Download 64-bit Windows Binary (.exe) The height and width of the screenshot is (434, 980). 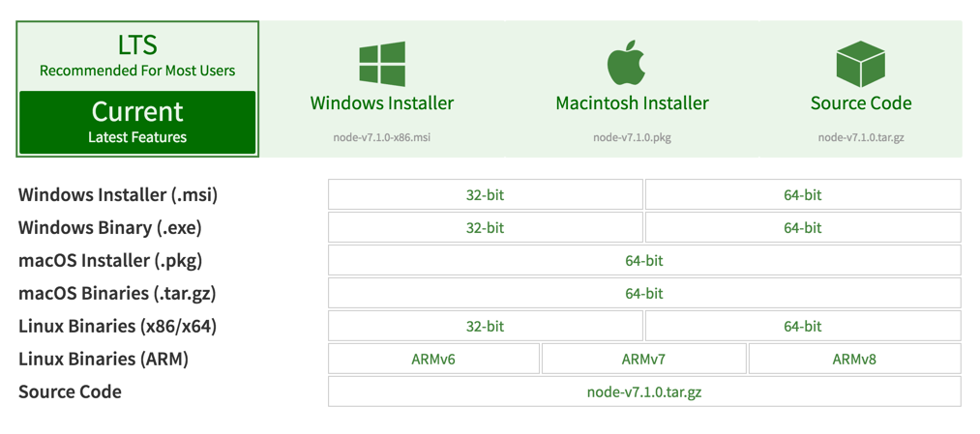[803, 227]
